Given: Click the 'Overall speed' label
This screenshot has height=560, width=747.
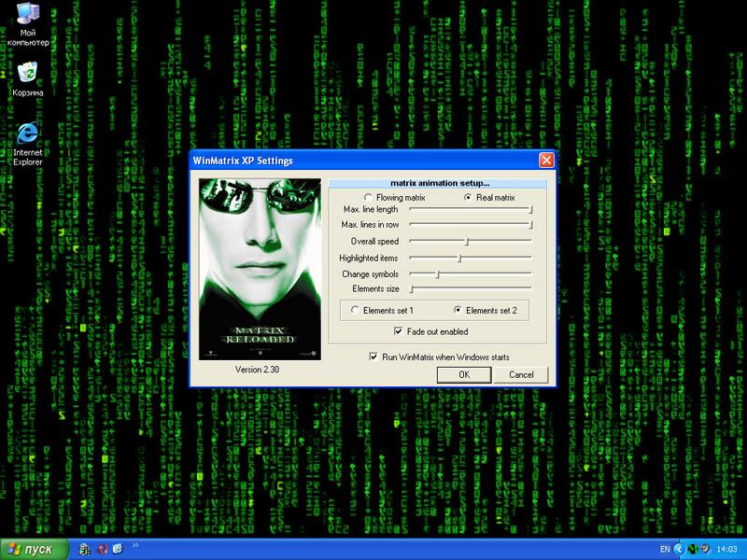Looking at the screenshot, I should tap(374, 241).
